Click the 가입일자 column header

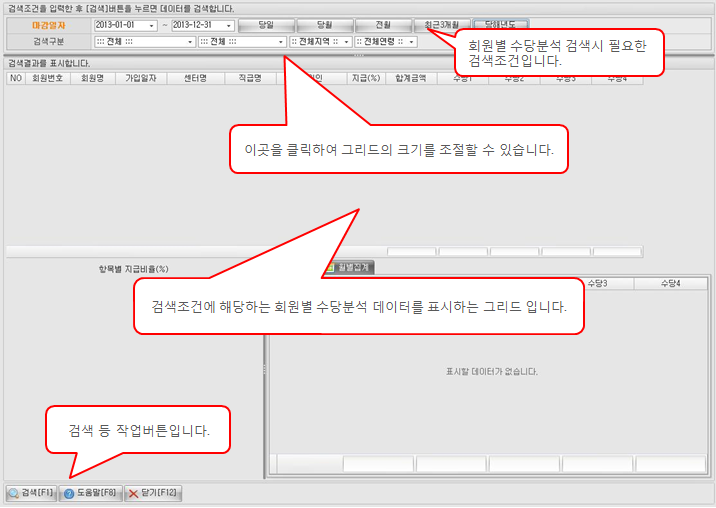[141, 79]
